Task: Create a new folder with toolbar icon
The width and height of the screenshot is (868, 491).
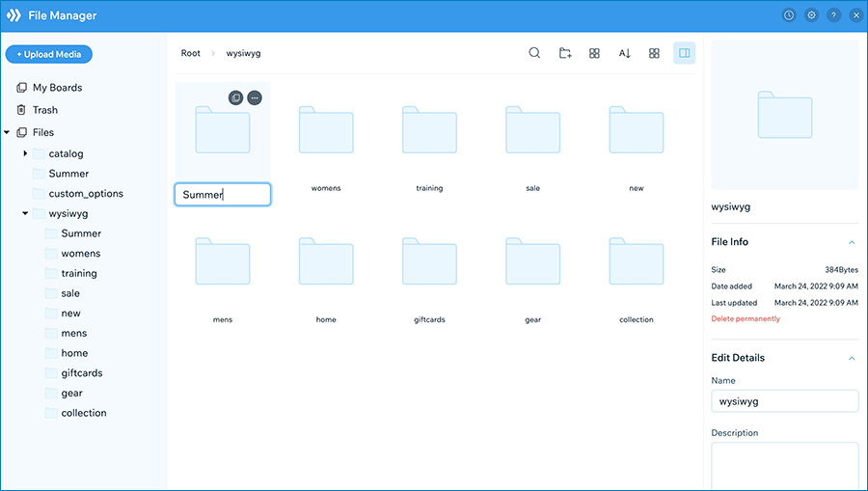Action: click(x=564, y=53)
